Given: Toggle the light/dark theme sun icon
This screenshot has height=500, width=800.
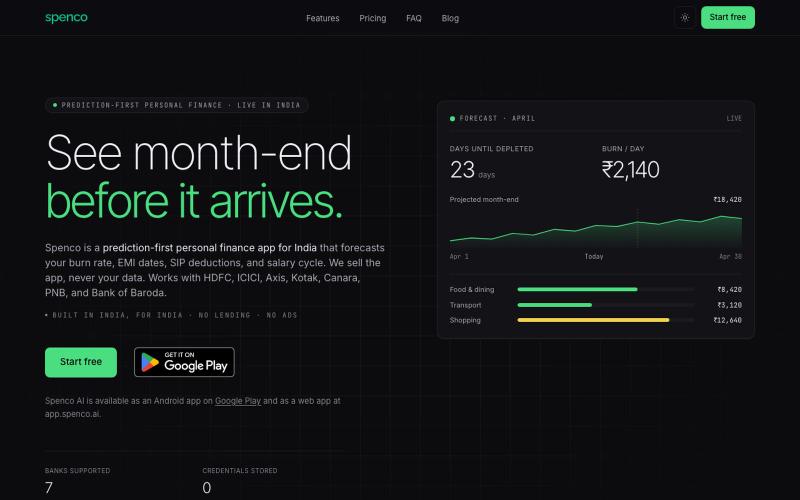Looking at the screenshot, I should 685,18.
